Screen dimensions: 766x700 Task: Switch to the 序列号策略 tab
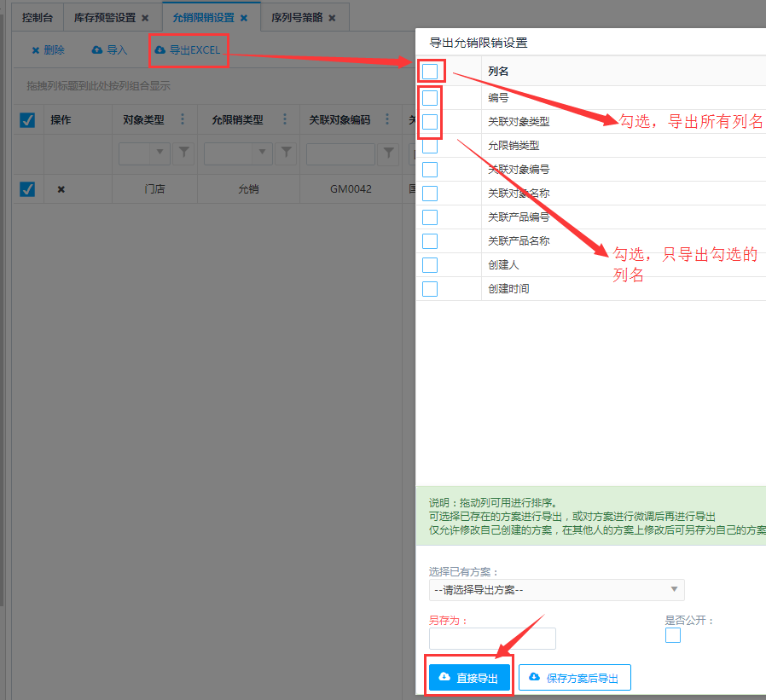295,18
